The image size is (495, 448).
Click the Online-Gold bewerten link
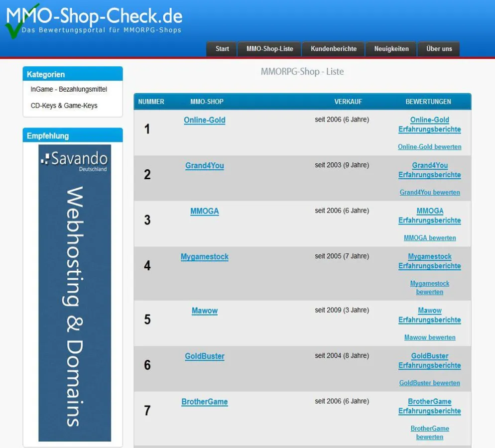(x=430, y=147)
